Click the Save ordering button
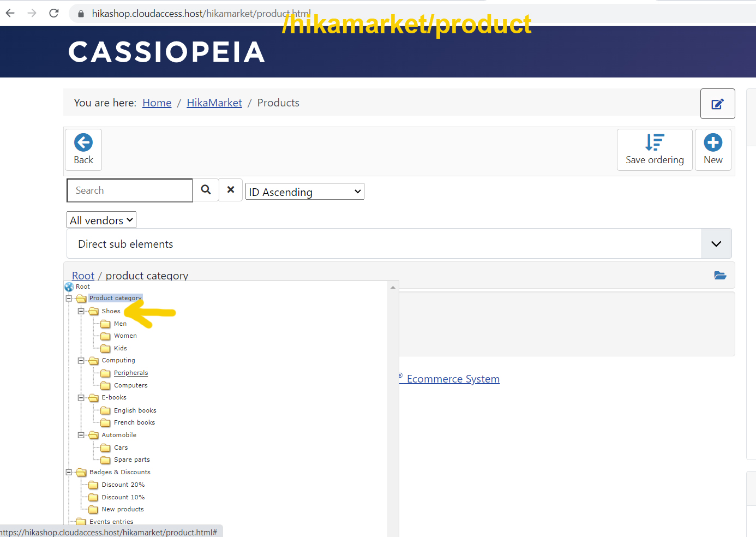 (655, 150)
